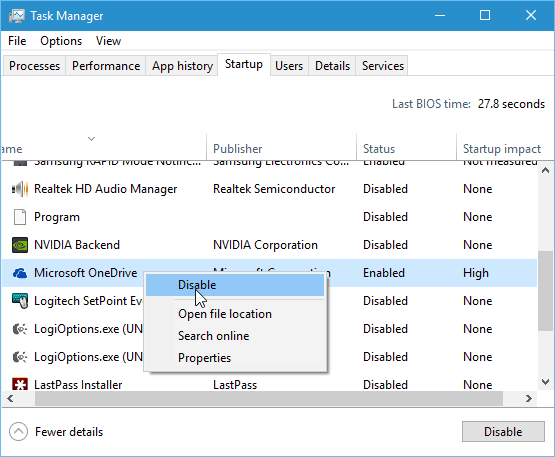Select the Logitech SetPoint row name
Image resolution: width=555 pixels, height=457 pixels.
click(x=88, y=301)
